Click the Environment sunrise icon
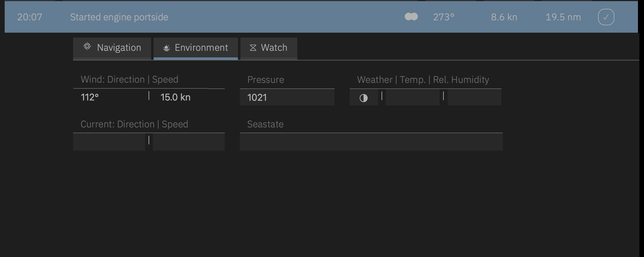The image size is (644, 257). pyautogui.click(x=166, y=48)
